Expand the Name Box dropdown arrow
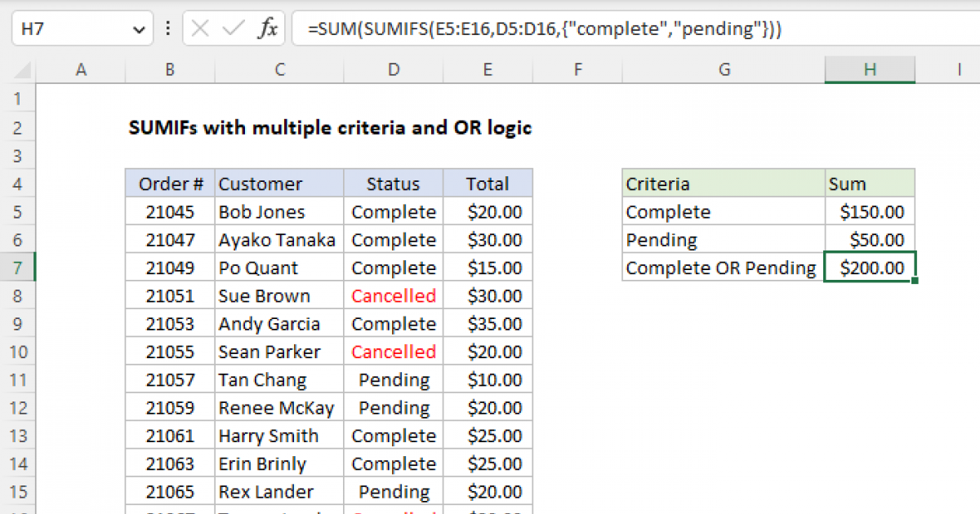980x514 pixels. tap(137, 30)
